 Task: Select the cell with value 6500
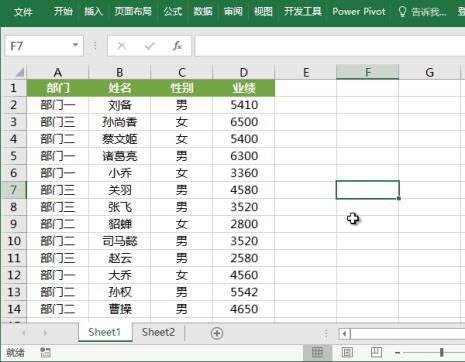(244, 122)
